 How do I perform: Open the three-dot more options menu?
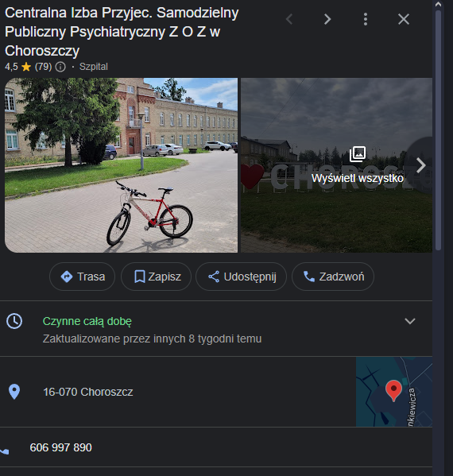pos(366,19)
